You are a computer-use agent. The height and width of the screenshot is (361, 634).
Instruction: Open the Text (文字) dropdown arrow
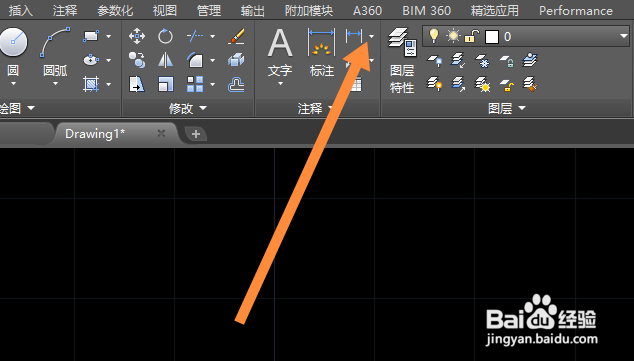coord(280,84)
